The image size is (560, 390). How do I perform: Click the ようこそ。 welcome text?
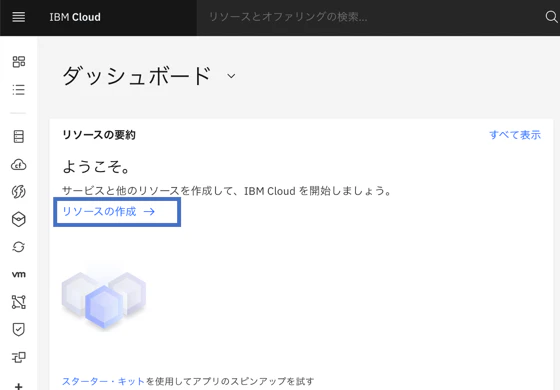tap(96, 166)
